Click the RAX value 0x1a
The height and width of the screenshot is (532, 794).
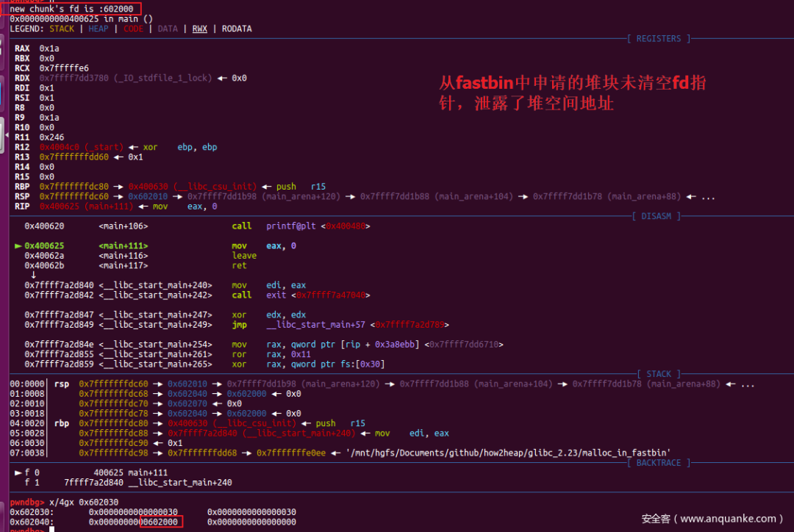point(49,48)
